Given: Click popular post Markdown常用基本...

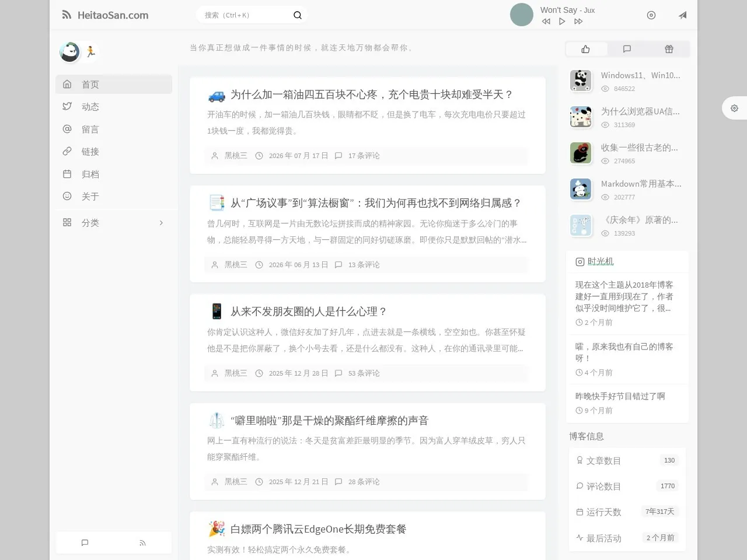Looking at the screenshot, I should tap(641, 184).
